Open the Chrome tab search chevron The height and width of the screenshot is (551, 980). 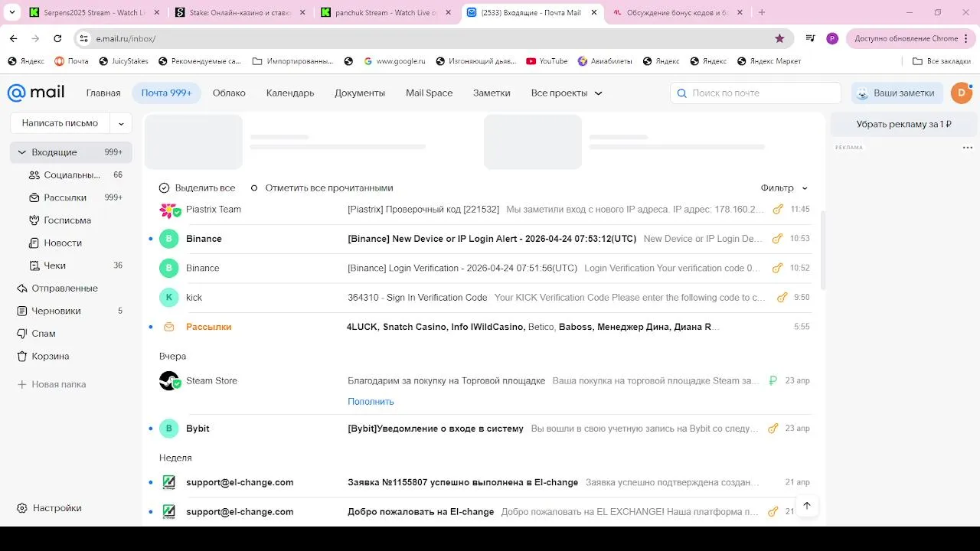(12, 12)
